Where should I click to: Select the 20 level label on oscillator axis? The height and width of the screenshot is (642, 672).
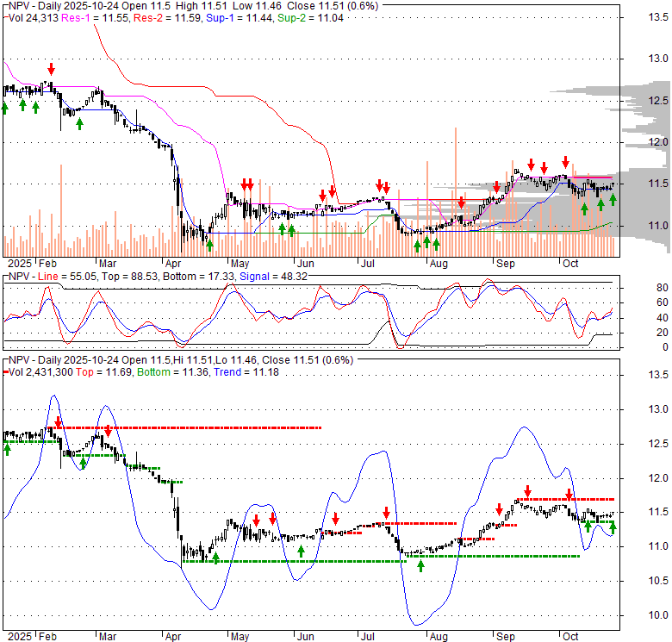click(x=663, y=333)
